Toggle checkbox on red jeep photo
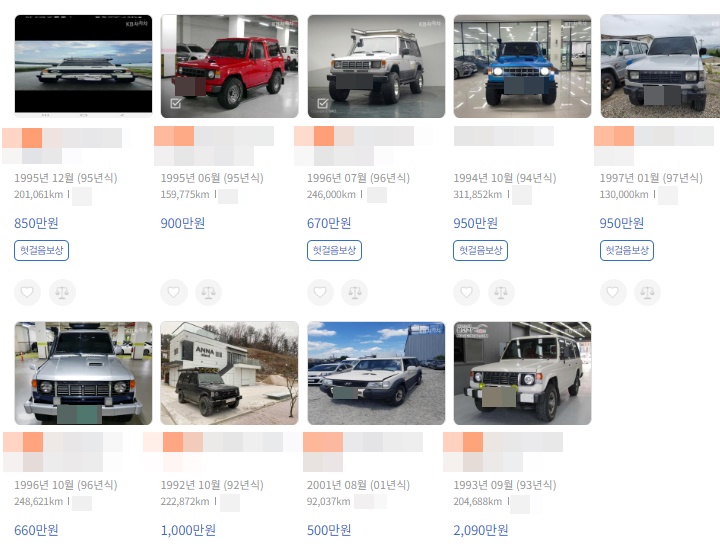The width and height of the screenshot is (720, 544). point(175,103)
